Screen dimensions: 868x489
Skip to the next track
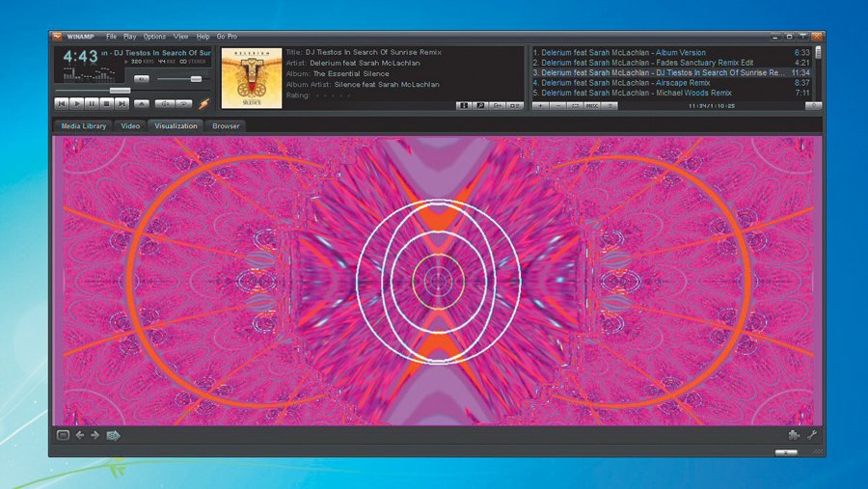pos(122,102)
